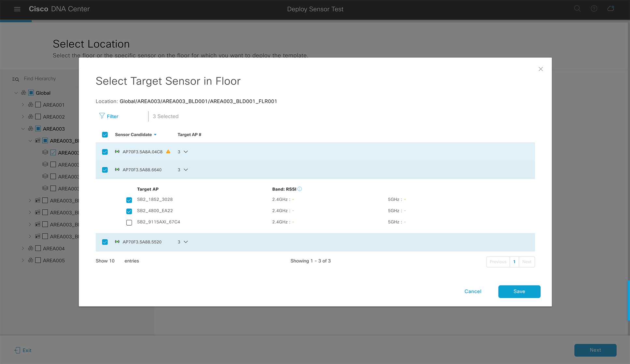
Task: Select the AREA005 tree label
Action: tap(54, 260)
